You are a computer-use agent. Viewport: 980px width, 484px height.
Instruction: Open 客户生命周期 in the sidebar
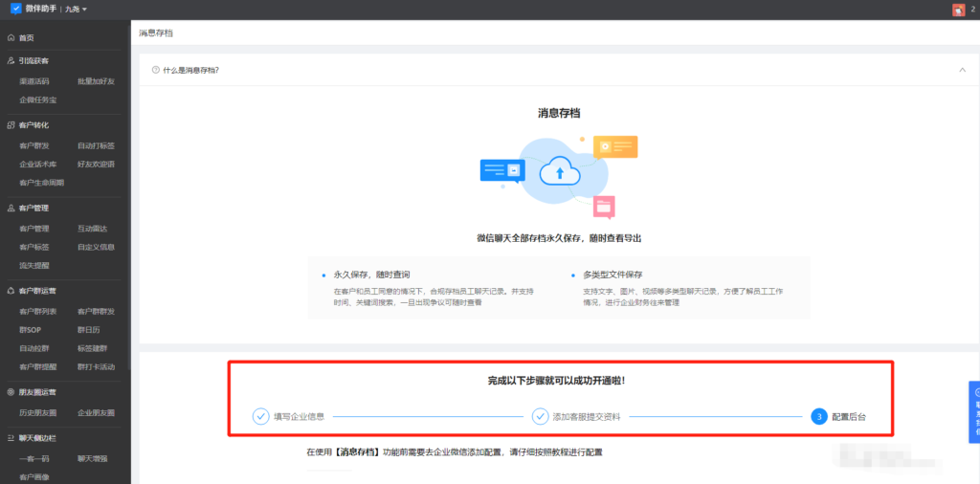tap(42, 183)
